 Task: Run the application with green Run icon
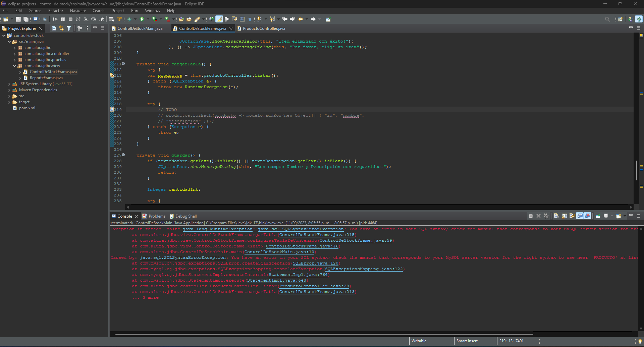pyautogui.click(x=142, y=19)
